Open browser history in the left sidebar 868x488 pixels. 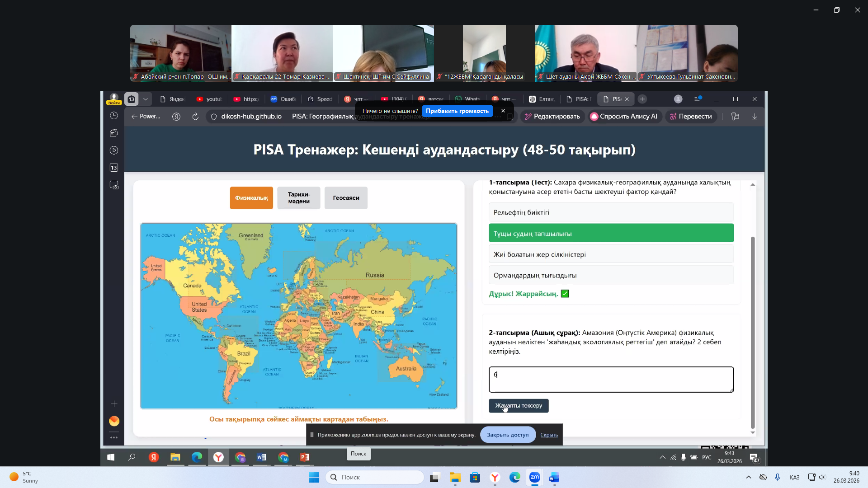tap(114, 116)
